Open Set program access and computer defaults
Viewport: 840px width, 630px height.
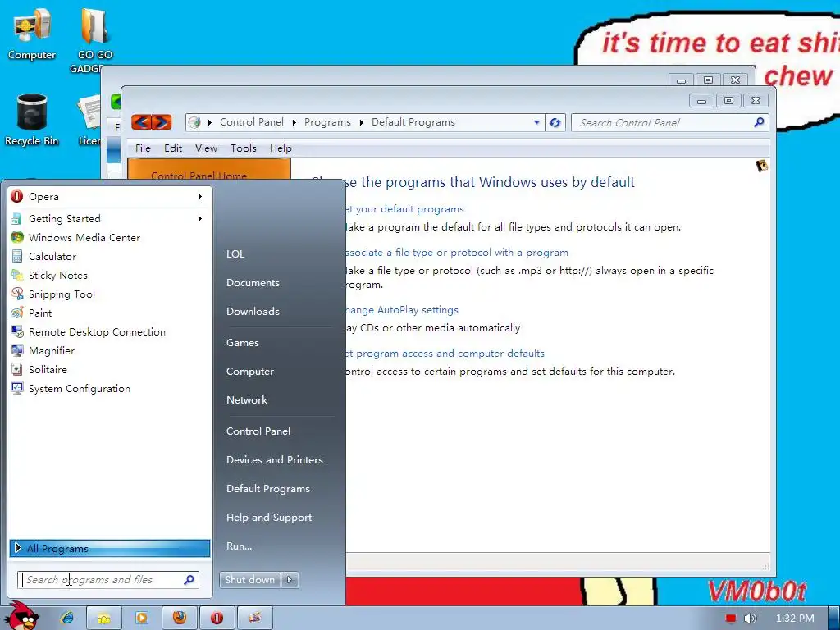445,354
